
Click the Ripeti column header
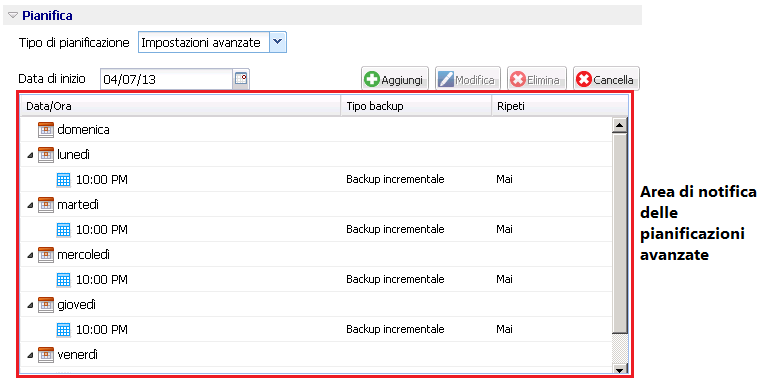(x=560, y=106)
